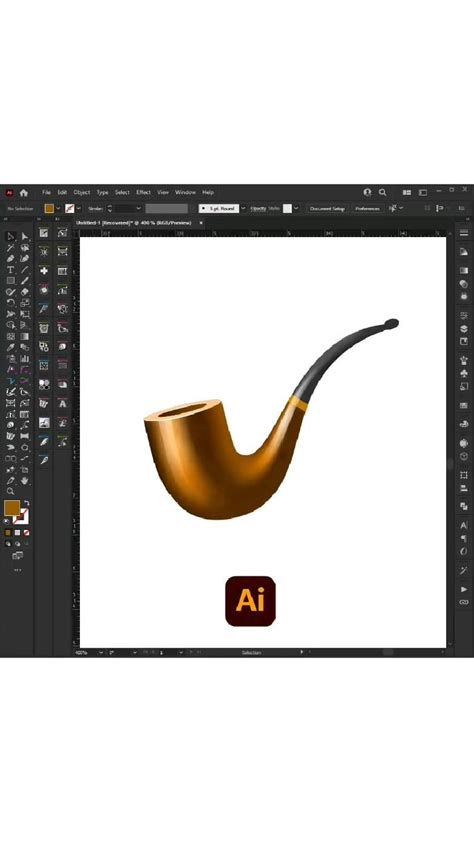The image size is (474, 842).
Task: Open the Search magnifier in top bar
Action: pos(382,192)
